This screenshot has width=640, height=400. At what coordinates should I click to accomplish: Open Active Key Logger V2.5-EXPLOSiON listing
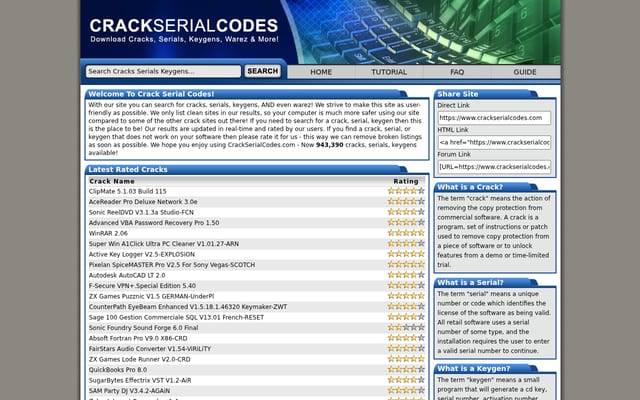(x=142, y=254)
